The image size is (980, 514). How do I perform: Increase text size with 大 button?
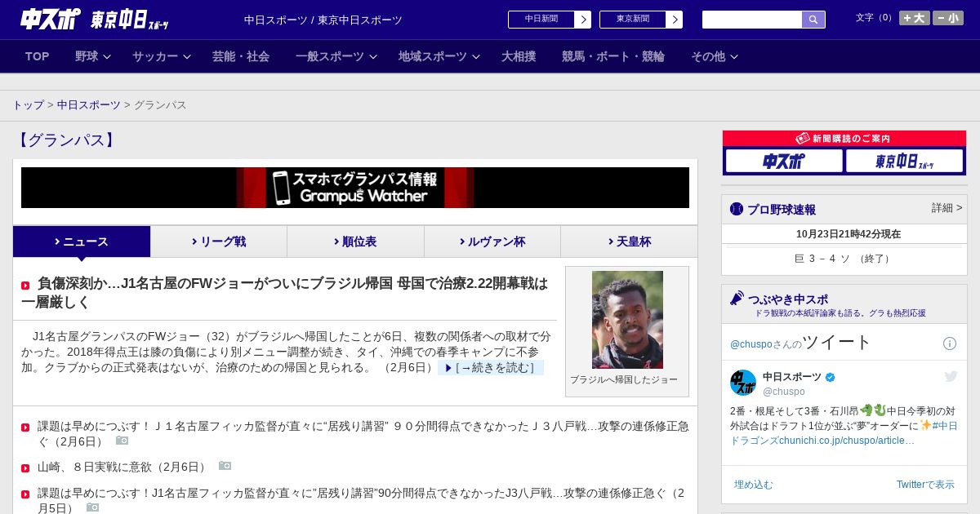coord(915,18)
